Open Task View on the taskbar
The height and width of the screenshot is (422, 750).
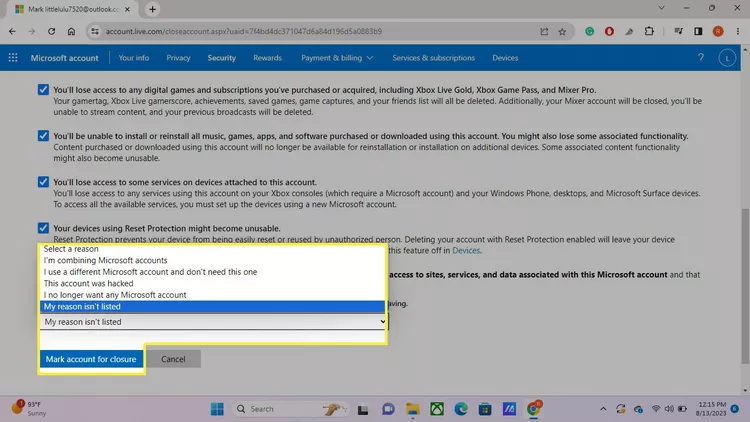pos(363,410)
